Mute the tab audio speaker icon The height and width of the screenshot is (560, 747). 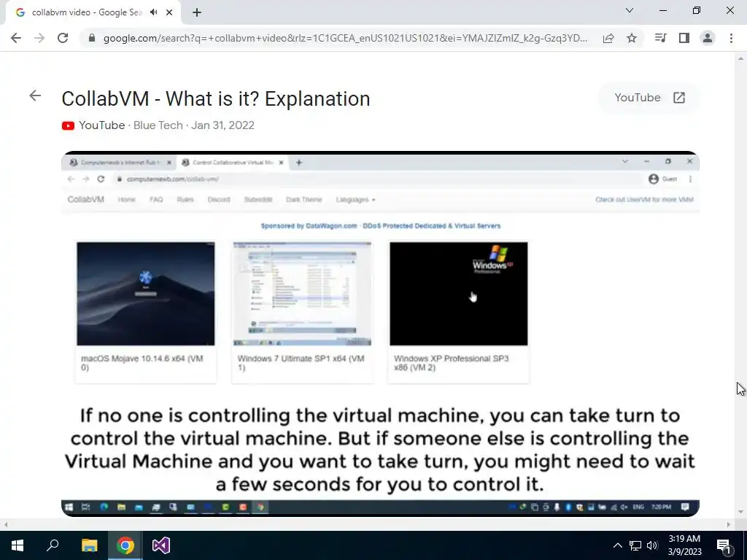153,12
